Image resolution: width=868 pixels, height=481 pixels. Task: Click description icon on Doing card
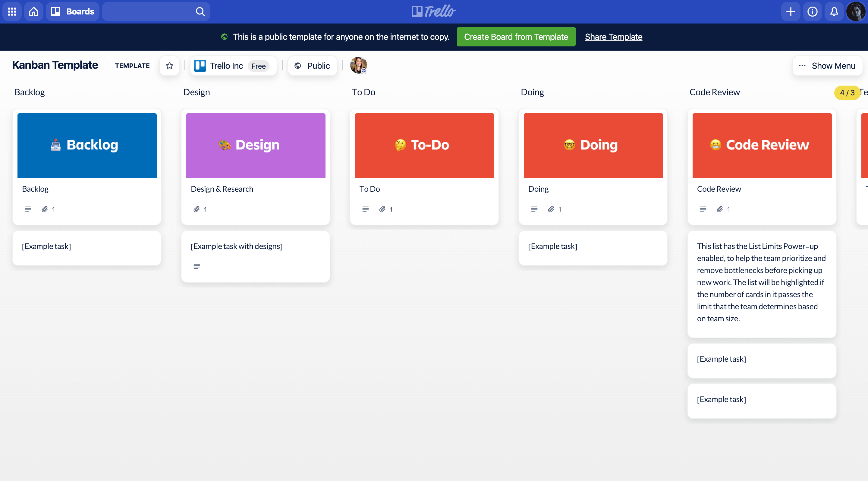click(534, 209)
